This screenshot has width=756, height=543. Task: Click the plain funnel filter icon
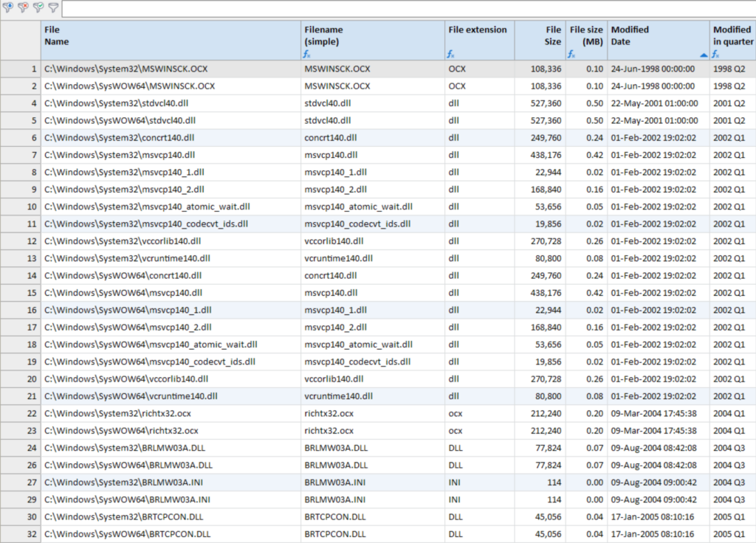[x=53, y=8]
